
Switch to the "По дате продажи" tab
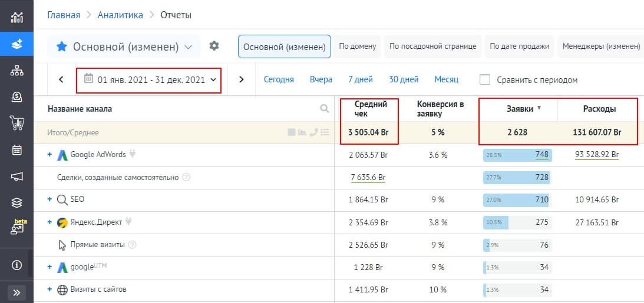pyautogui.click(x=519, y=46)
